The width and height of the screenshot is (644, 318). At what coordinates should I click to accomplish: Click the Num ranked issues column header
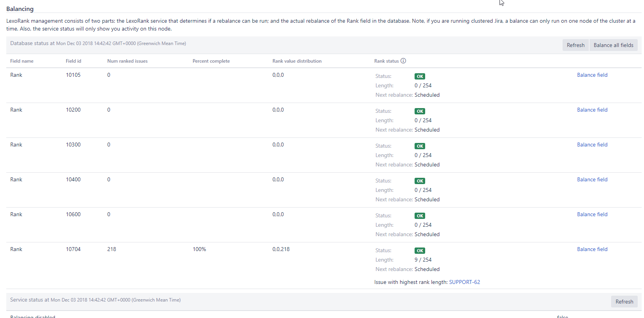(x=127, y=61)
